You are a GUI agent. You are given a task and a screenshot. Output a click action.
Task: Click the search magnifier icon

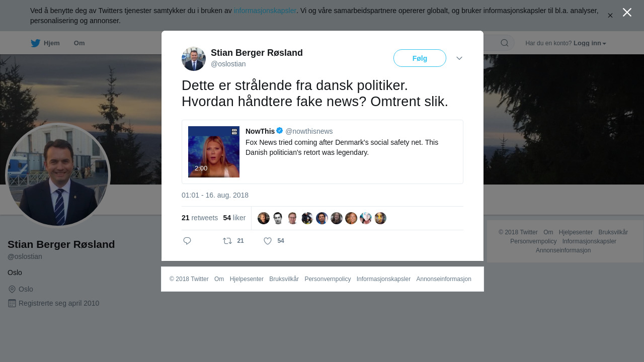click(x=505, y=43)
